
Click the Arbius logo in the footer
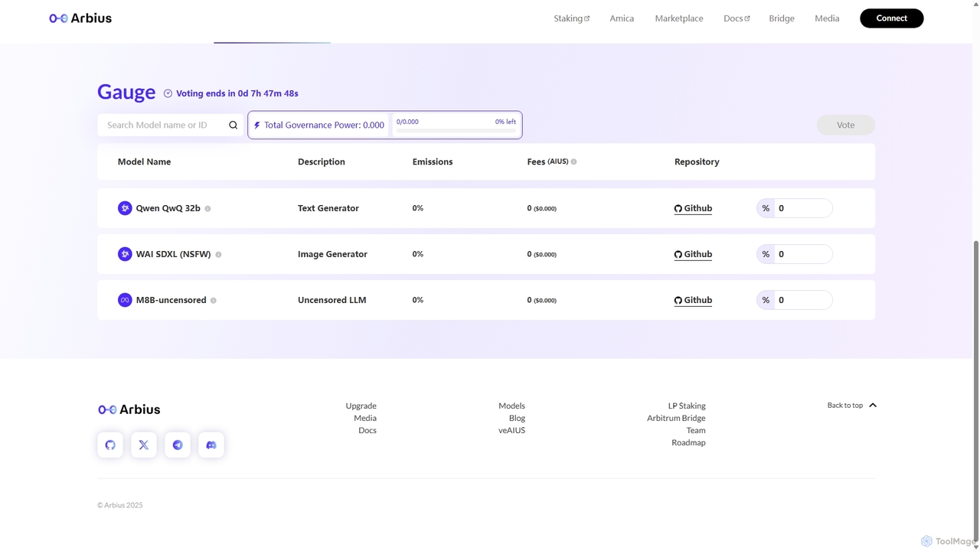click(x=129, y=409)
